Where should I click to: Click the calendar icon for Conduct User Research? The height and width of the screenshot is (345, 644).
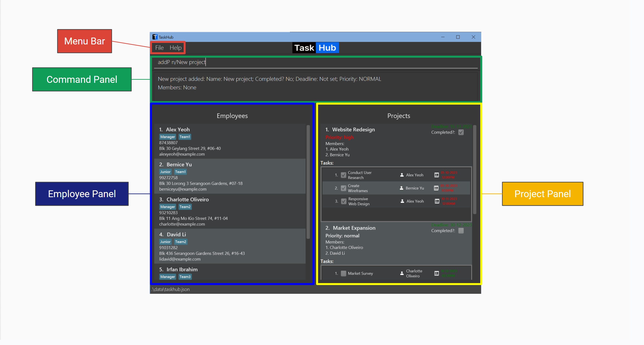click(436, 175)
